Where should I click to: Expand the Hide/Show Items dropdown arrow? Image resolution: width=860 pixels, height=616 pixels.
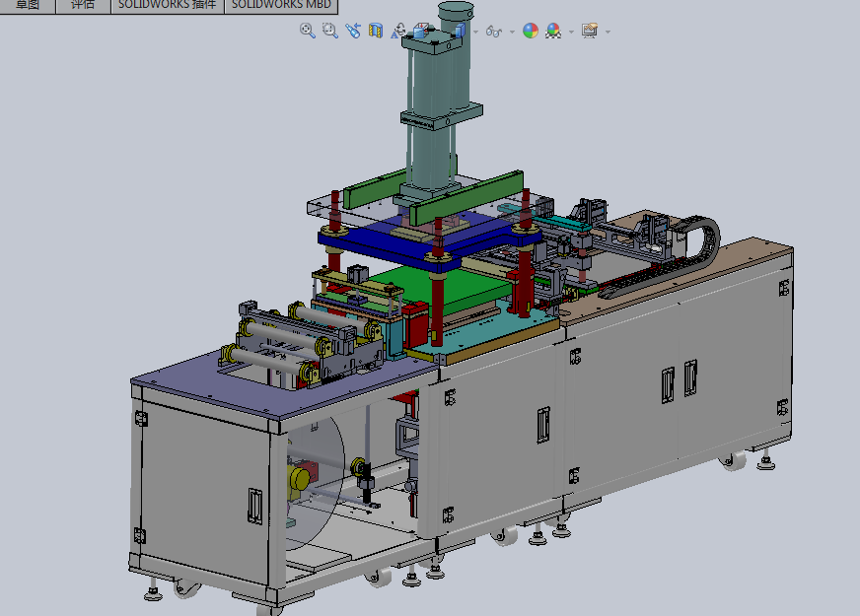pos(512,32)
